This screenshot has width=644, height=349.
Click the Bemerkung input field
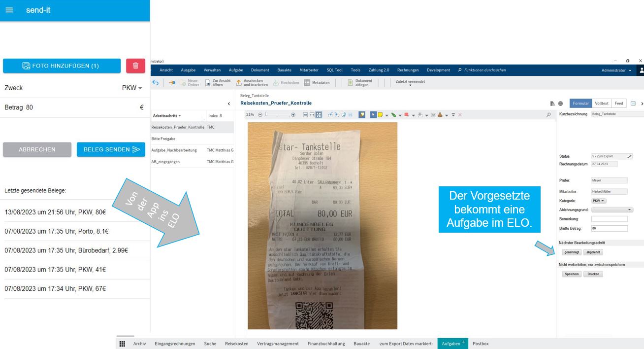[610, 219]
